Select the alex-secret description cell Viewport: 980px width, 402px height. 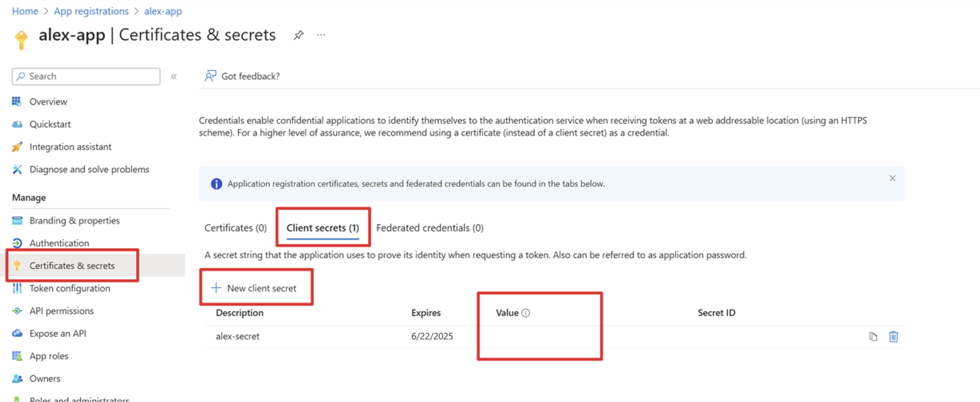pyautogui.click(x=238, y=336)
